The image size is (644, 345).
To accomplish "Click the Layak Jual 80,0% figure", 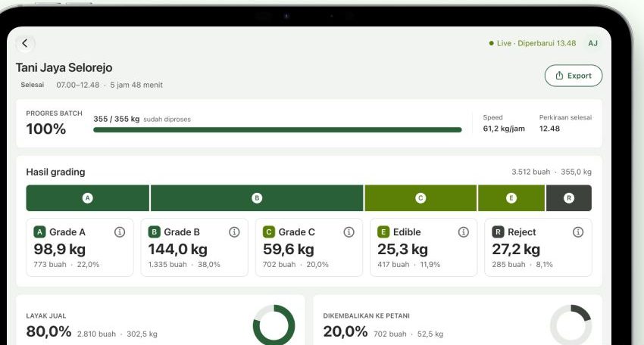I will (x=49, y=331).
